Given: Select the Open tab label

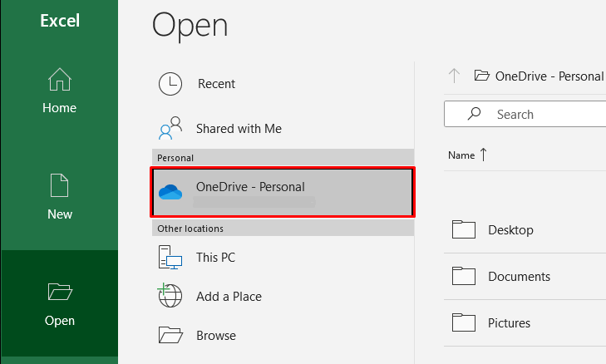Looking at the screenshot, I should click(x=60, y=321).
